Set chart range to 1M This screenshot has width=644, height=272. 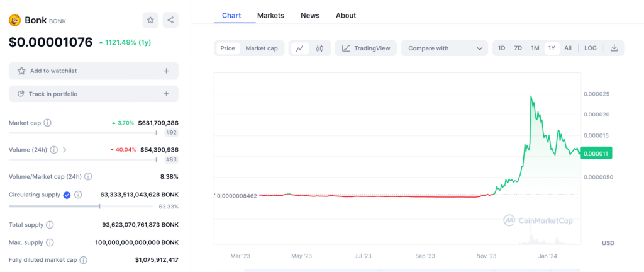(x=535, y=48)
